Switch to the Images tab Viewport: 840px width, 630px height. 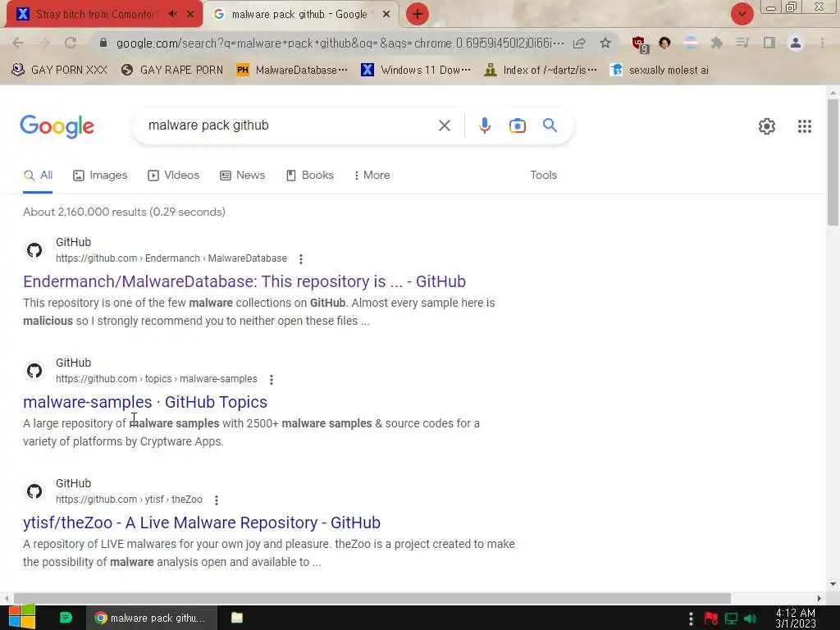pyautogui.click(x=100, y=176)
